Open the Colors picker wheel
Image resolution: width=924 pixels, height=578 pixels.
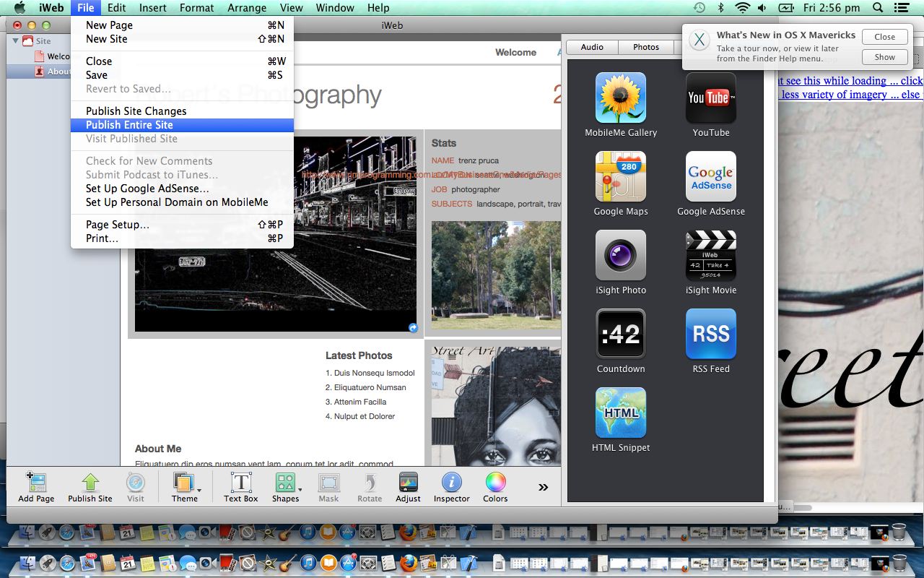click(x=495, y=483)
